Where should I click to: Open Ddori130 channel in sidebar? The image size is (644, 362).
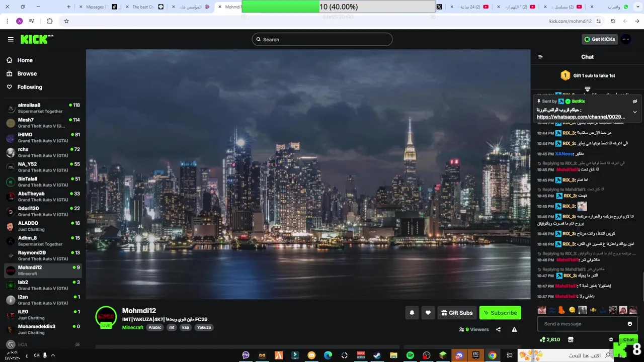click(x=43, y=211)
